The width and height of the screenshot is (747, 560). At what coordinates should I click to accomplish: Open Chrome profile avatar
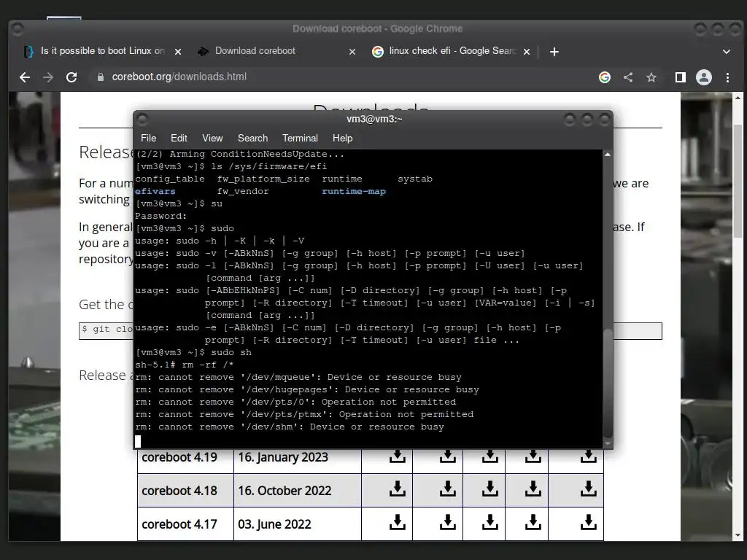click(x=704, y=77)
